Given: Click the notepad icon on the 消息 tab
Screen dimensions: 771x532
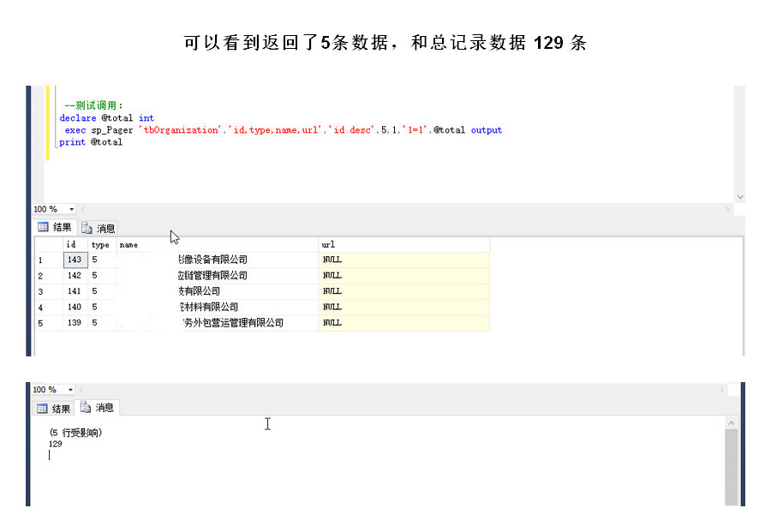Looking at the screenshot, I should pyautogui.click(x=85, y=228).
